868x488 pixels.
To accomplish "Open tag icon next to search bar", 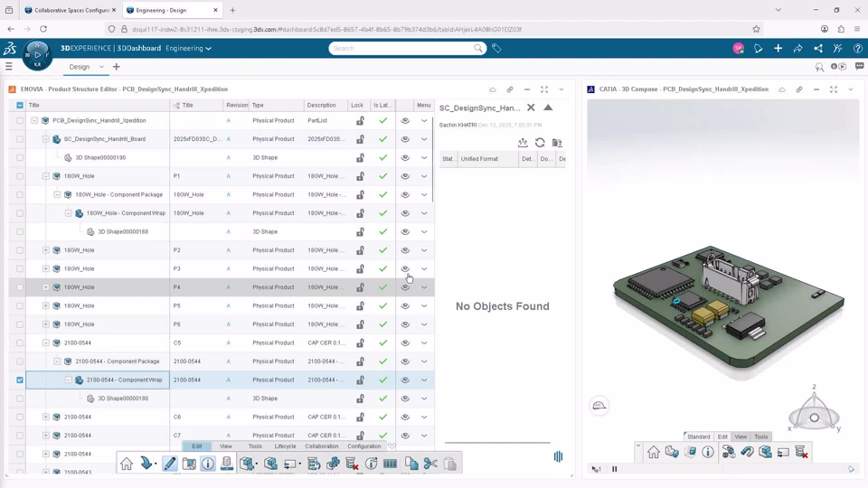I will [496, 49].
